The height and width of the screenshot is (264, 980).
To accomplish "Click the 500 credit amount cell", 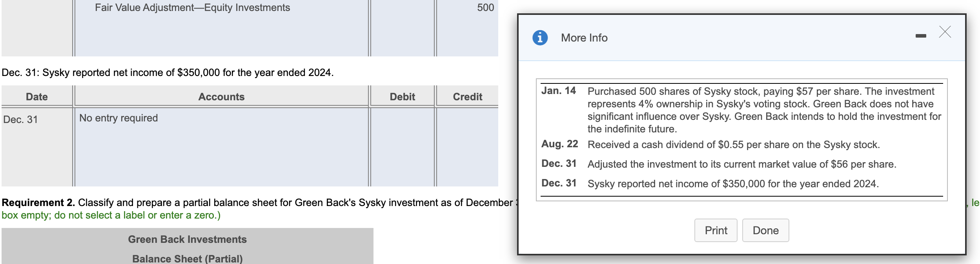I will click(x=467, y=28).
